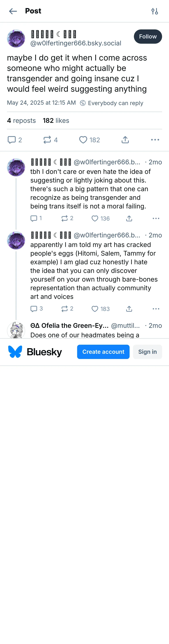169x644 pixels.
Task: Open thread settings slider icon
Action: pyautogui.click(x=154, y=11)
